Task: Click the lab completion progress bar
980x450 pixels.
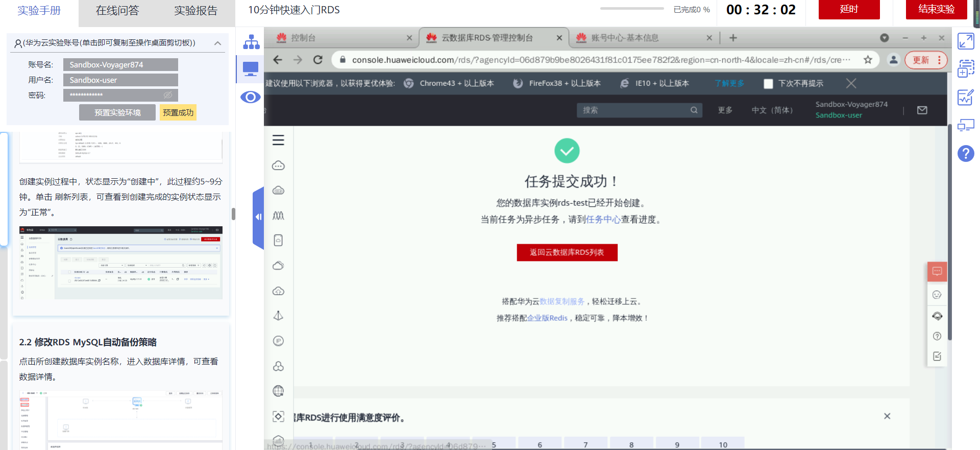Action: point(632,9)
